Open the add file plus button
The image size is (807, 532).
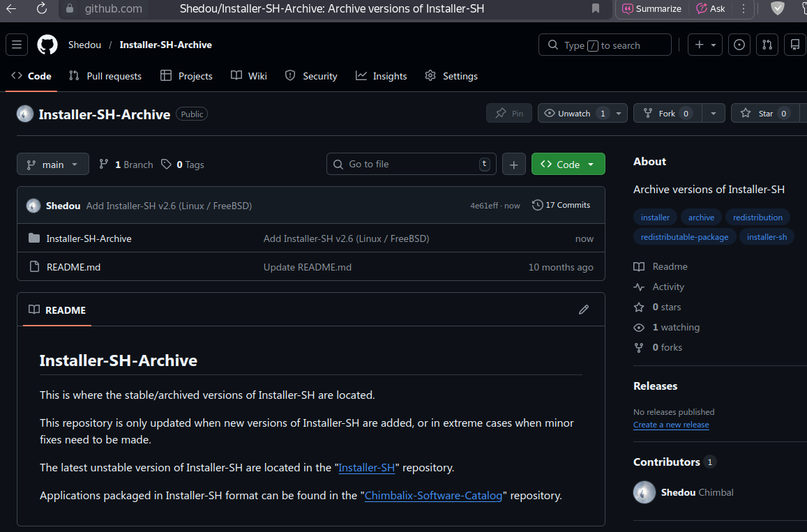(x=513, y=164)
